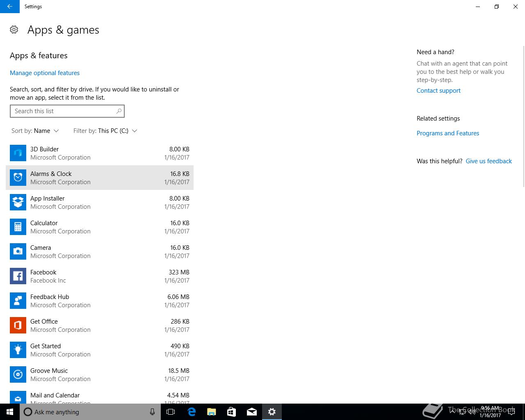Viewport: 525px width, 420px height.
Task: Click the 490 KB size of Get Started
Action: (x=180, y=346)
